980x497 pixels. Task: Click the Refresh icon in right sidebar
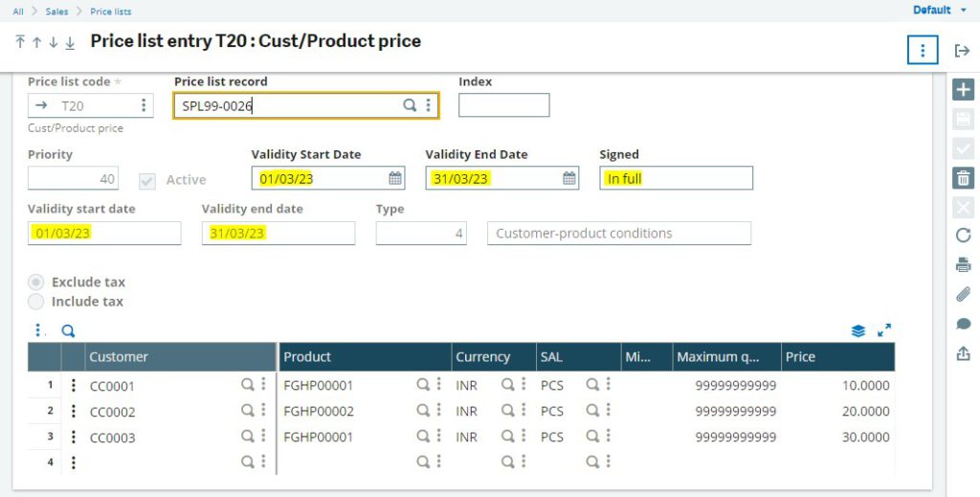(963, 236)
